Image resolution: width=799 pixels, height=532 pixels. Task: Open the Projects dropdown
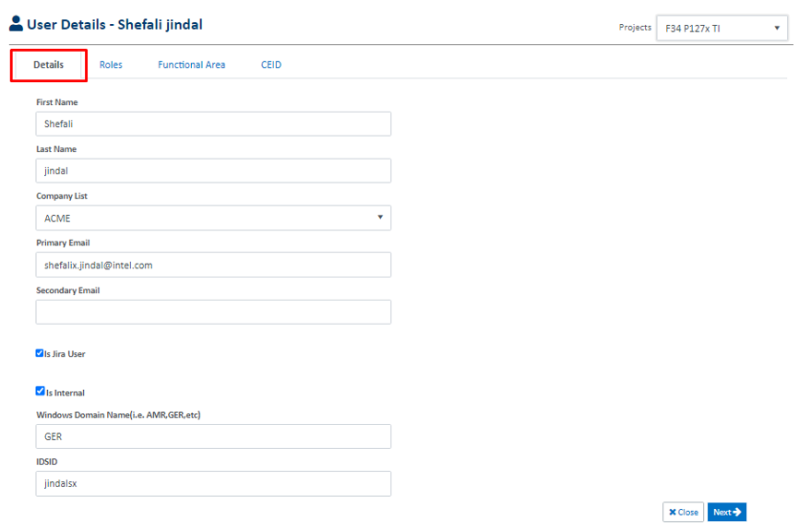pos(721,29)
